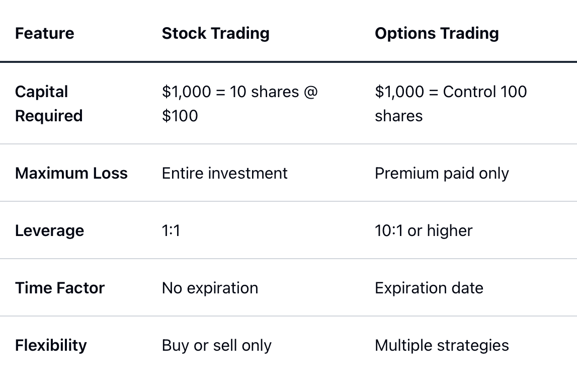Click the Leverage row label
The image size is (577, 392).
(x=49, y=231)
